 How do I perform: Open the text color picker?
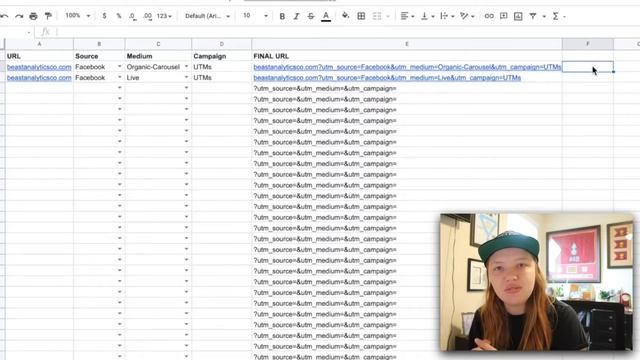(326, 16)
